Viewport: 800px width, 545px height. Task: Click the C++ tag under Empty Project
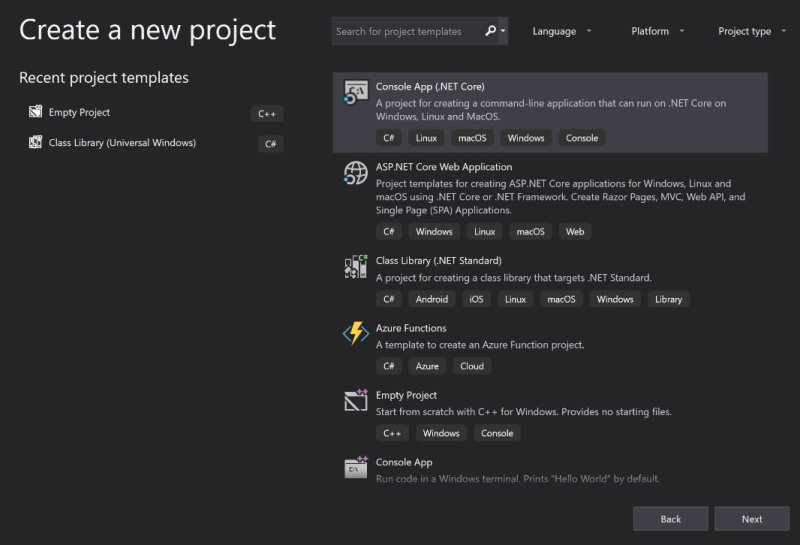[392, 433]
